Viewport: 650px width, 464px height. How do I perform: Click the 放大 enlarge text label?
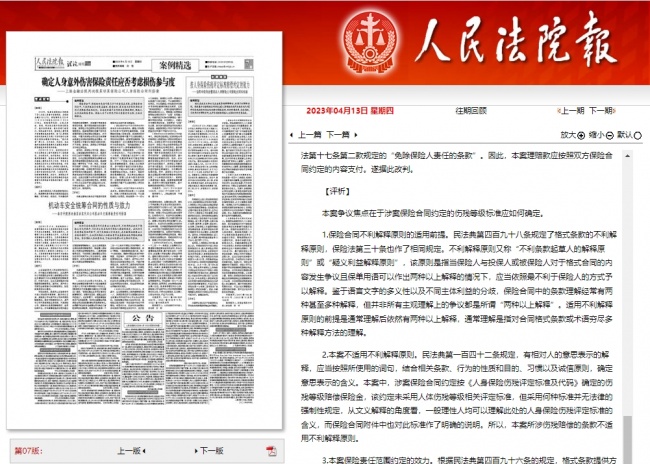(x=568, y=135)
